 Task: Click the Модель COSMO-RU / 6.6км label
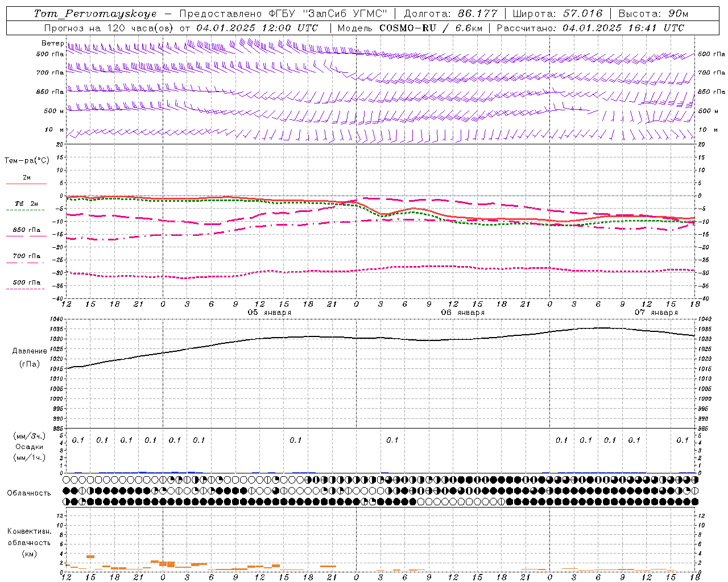410,28
